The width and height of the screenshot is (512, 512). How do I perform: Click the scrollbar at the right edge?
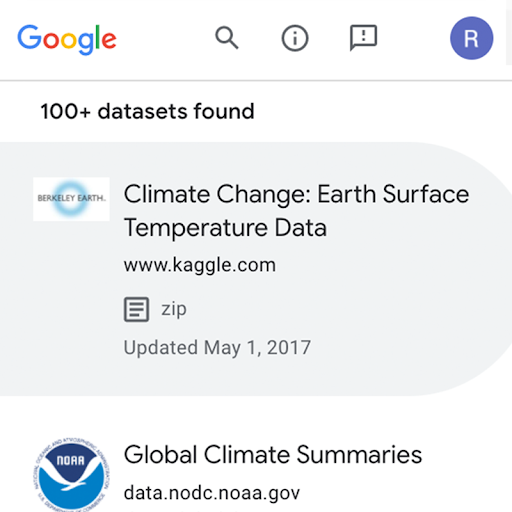[x=509, y=32]
